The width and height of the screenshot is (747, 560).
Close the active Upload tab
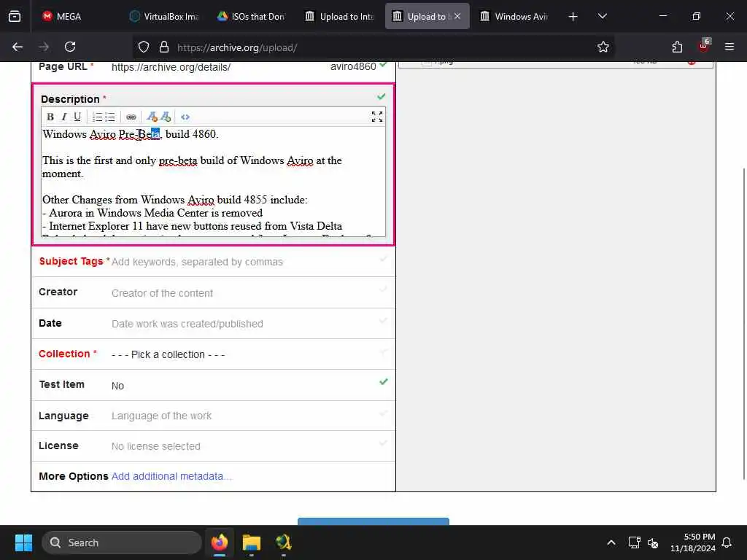click(457, 16)
